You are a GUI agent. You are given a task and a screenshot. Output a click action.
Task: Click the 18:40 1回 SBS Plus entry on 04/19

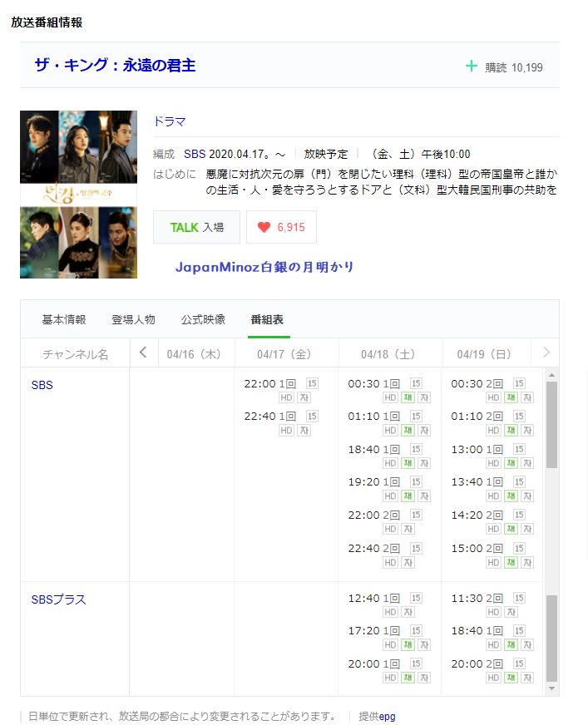click(x=477, y=631)
